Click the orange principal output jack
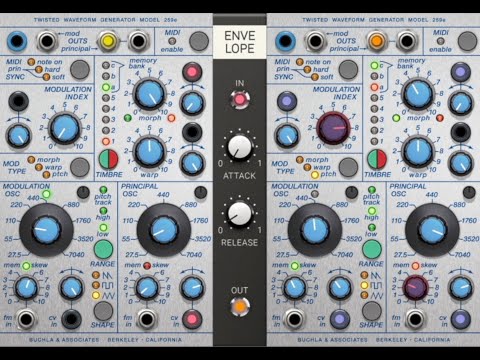The image size is (480, 360). (x=376, y=41)
